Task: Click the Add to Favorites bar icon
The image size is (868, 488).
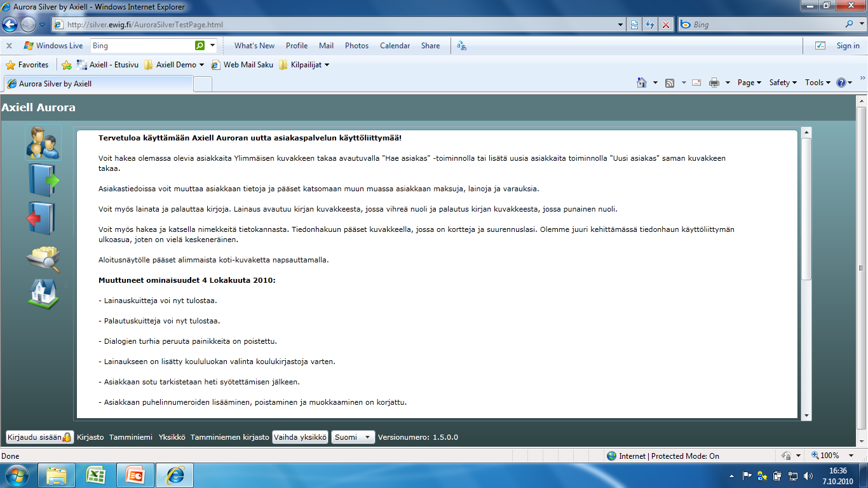Action: pyautogui.click(x=67, y=65)
